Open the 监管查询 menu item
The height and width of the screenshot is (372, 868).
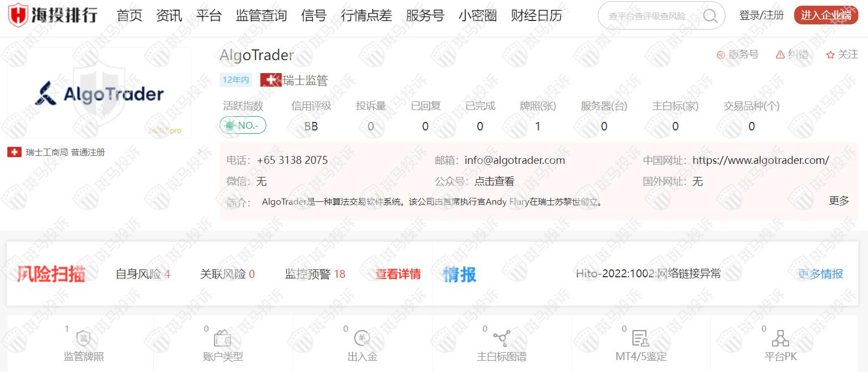(261, 16)
